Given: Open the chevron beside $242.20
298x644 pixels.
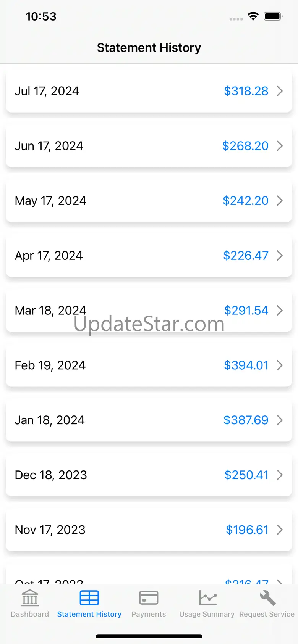Looking at the screenshot, I should click(x=280, y=201).
